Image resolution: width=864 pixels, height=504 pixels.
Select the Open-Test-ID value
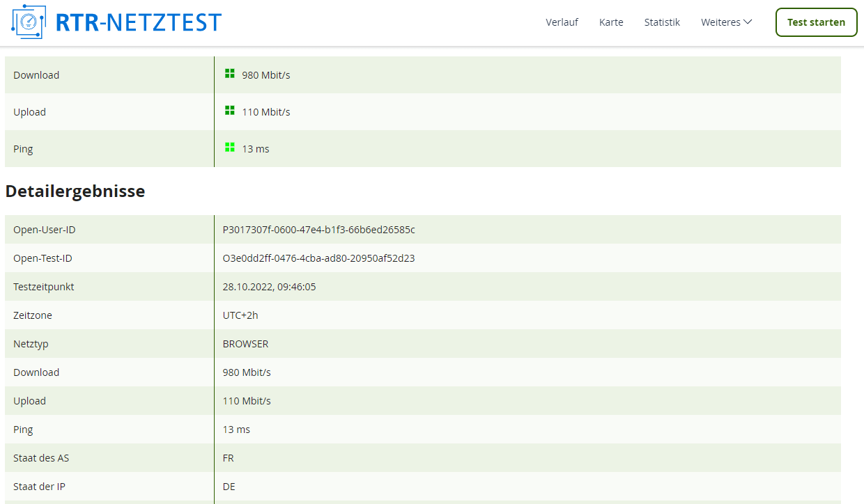(318, 258)
